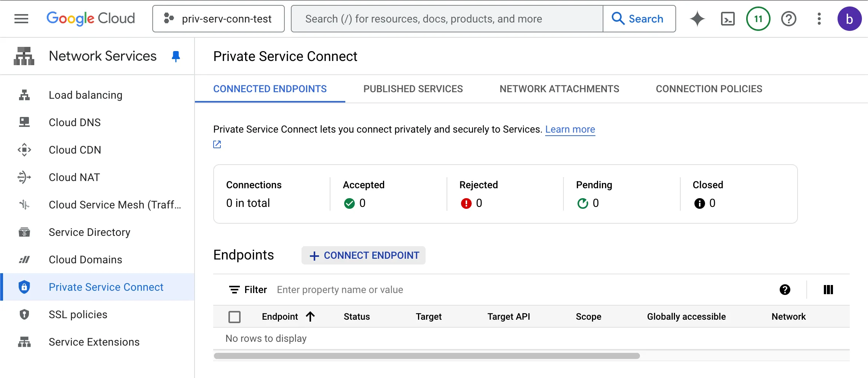Type in the Filter properties field

coord(340,290)
